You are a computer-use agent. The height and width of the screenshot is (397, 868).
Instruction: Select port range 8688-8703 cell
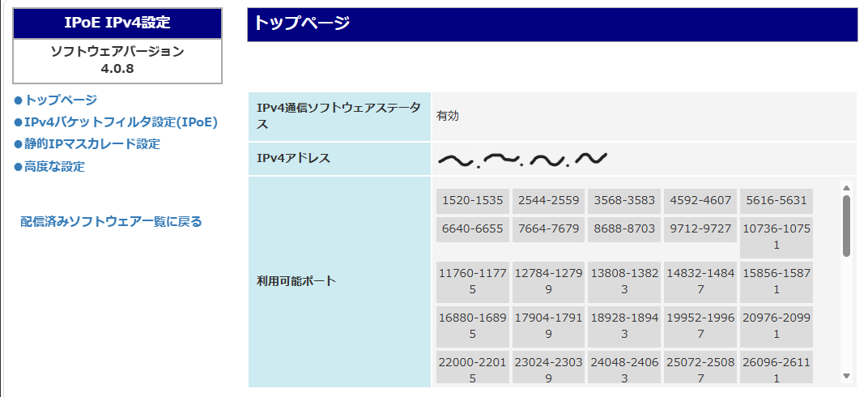[623, 229]
